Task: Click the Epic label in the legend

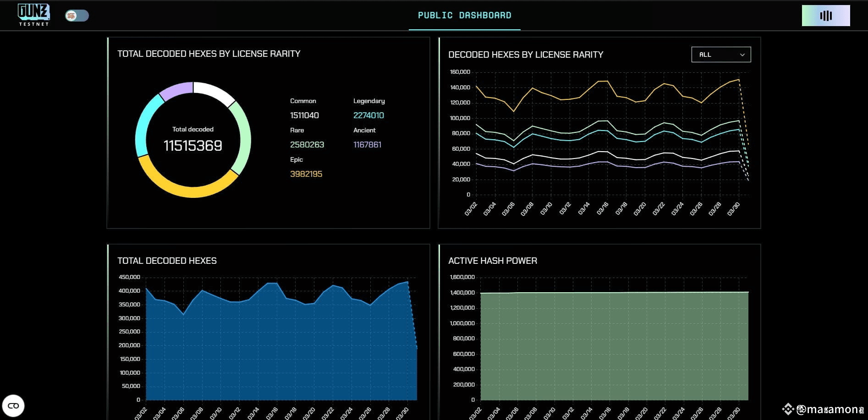Action: point(297,159)
